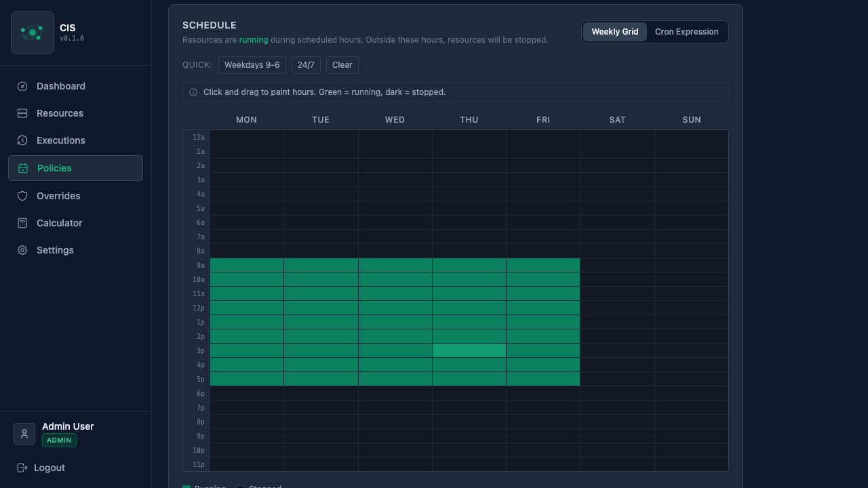Open the Executions page
868x488 pixels.
pyautogui.click(x=75, y=140)
